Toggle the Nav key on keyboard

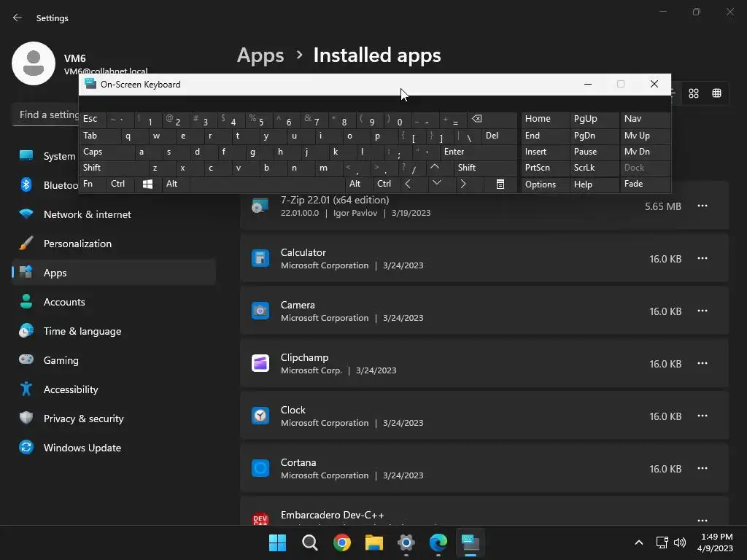click(x=645, y=119)
